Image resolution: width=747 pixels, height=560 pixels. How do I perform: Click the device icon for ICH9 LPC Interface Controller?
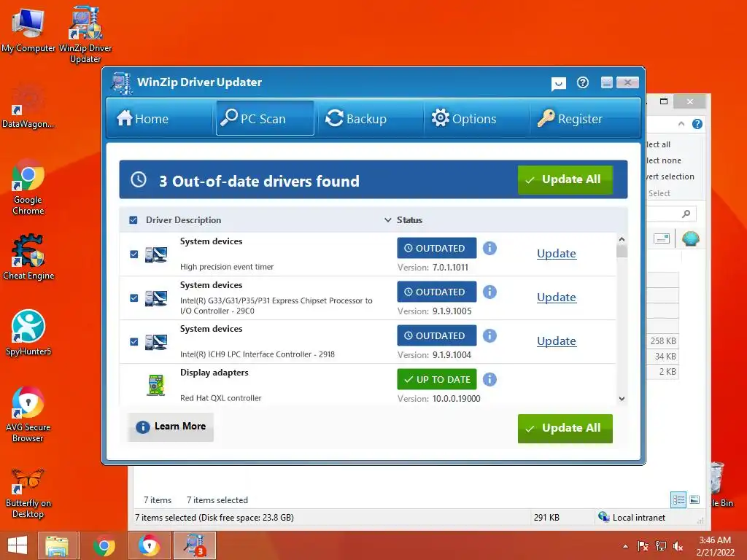[x=156, y=343]
